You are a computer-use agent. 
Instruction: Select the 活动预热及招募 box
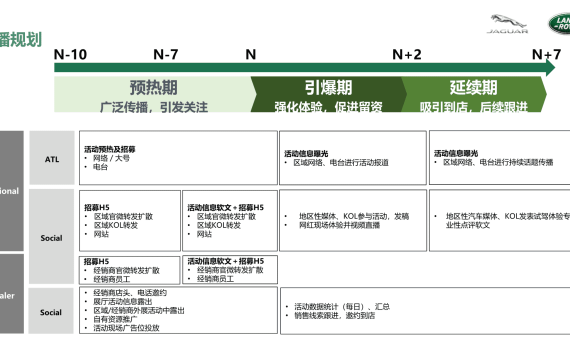(178, 158)
